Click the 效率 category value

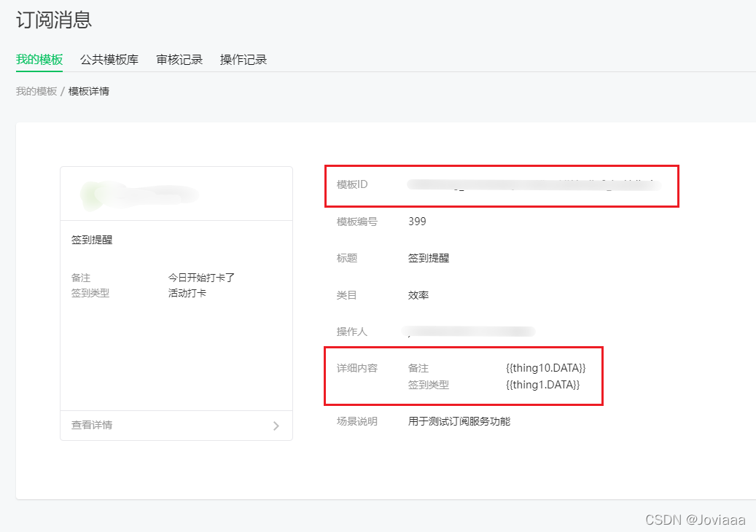click(417, 294)
